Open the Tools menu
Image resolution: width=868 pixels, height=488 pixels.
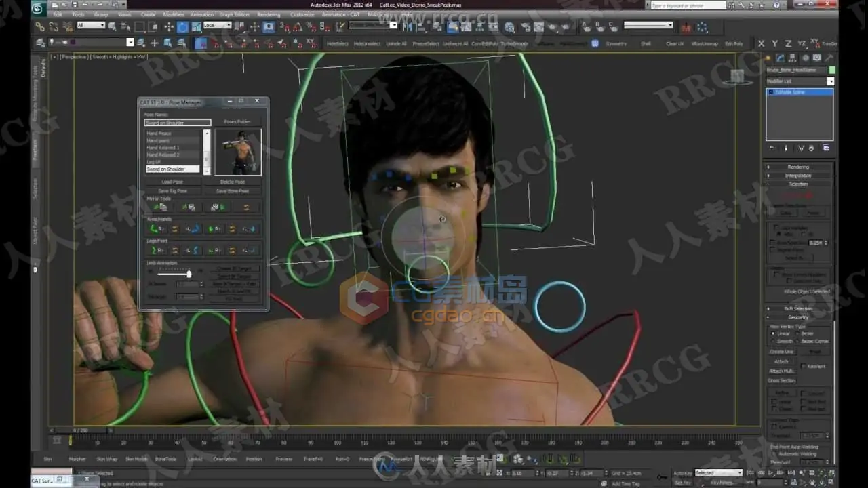pyautogui.click(x=79, y=14)
